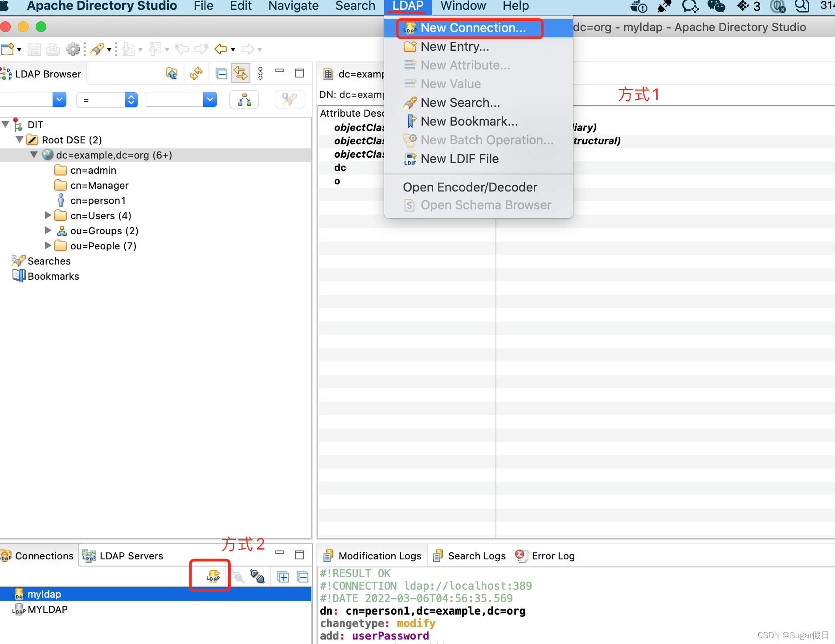
Task: Choose New Search... from LDAP menu
Action: tap(478, 103)
